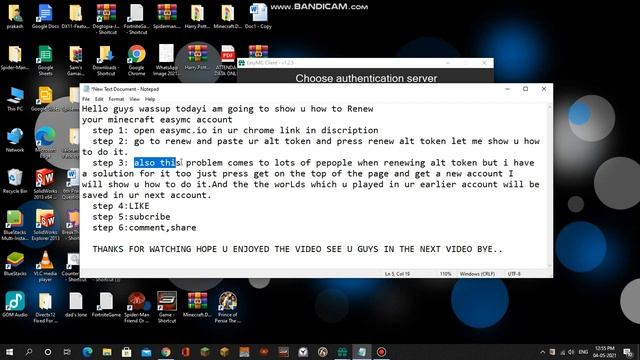Open File Explorer from the taskbar
Screen dimensions: 640x360
pos(107,352)
